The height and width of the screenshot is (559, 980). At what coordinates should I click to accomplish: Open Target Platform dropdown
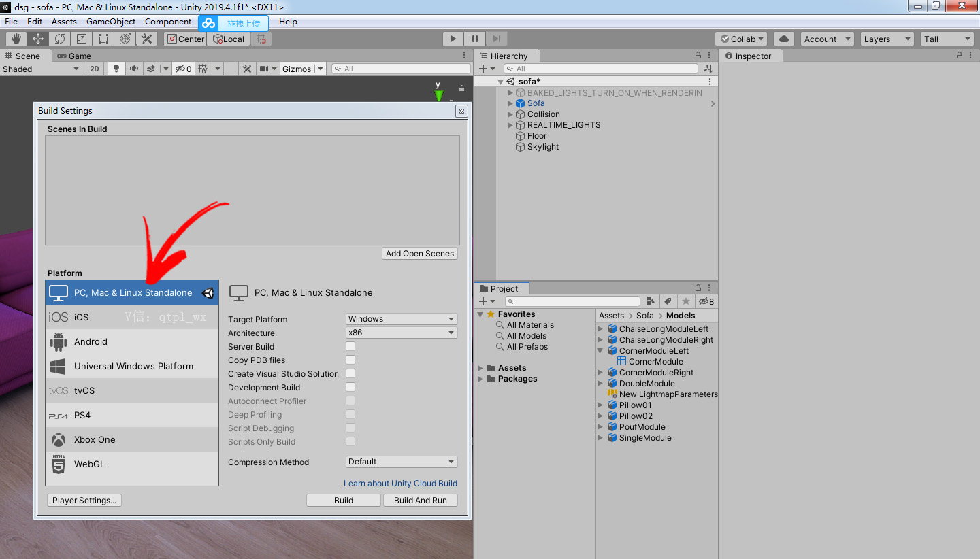click(x=402, y=319)
